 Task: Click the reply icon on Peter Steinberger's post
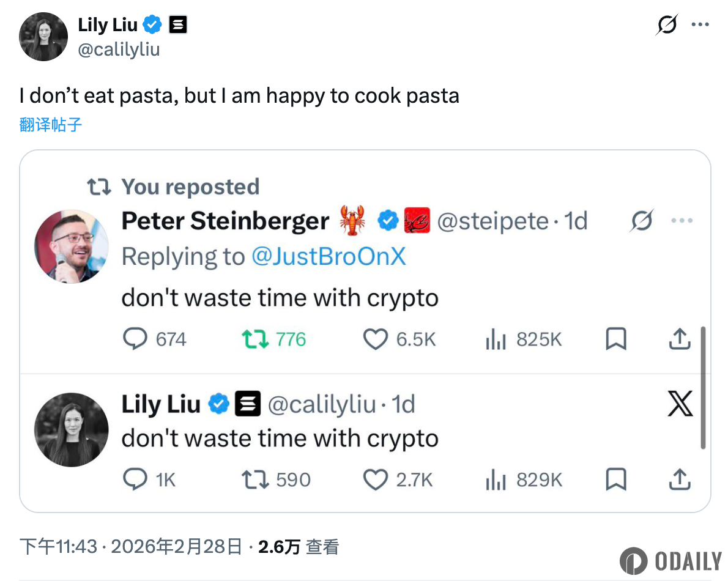[135, 339]
